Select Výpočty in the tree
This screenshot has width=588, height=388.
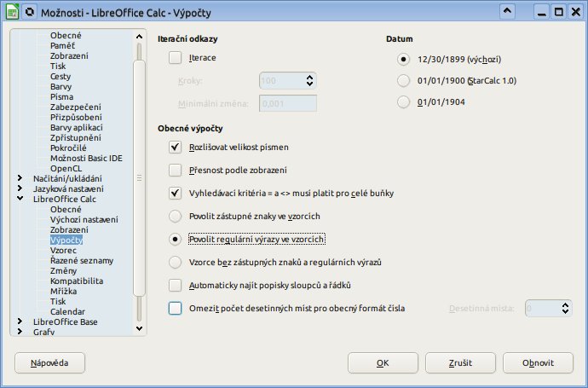[66, 240]
